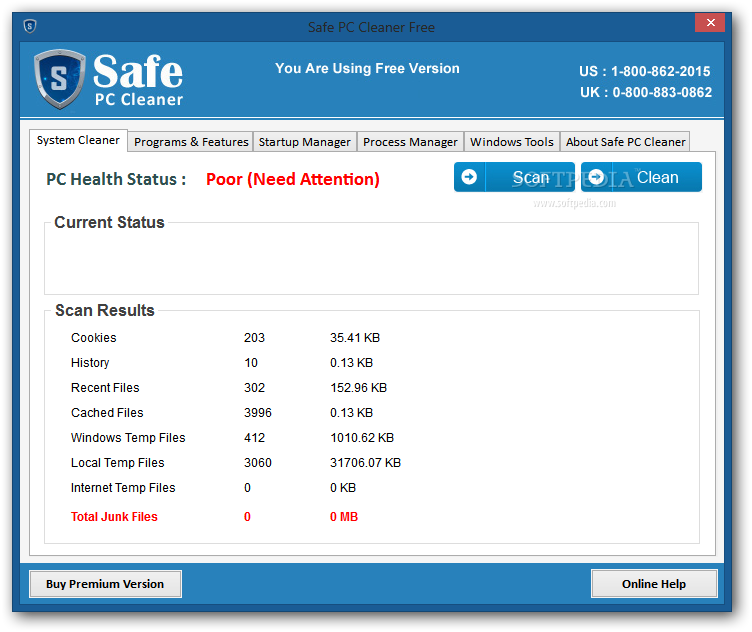Click the 'Poor (Need Attention)' status text

click(x=293, y=179)
